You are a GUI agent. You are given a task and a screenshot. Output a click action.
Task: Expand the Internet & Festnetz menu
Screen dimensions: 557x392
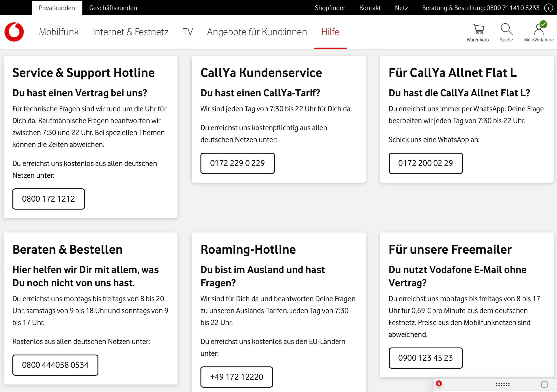[131, 32]
